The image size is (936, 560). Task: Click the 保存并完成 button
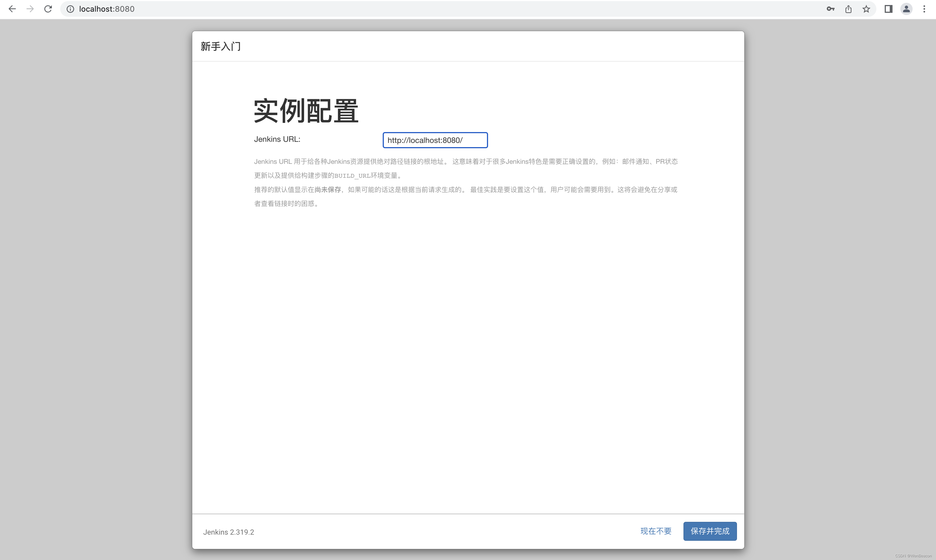point(710,531)
